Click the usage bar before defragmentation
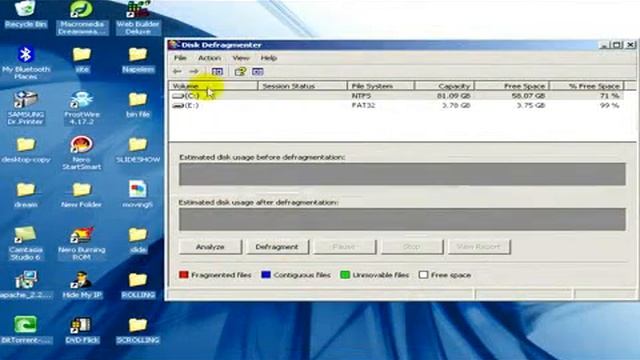Viewport: 640px width, 360px height. [x=402, y=174]
